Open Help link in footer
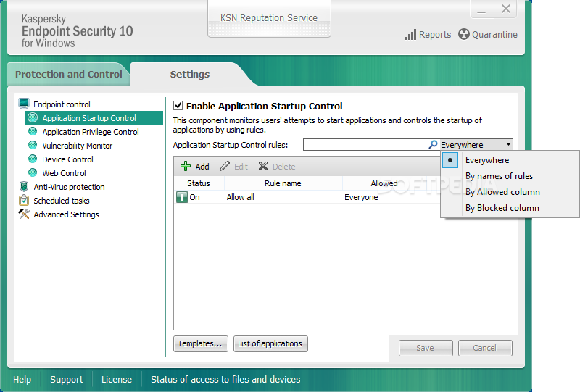This screenshot has height=392, width=580. click(22, 380)
